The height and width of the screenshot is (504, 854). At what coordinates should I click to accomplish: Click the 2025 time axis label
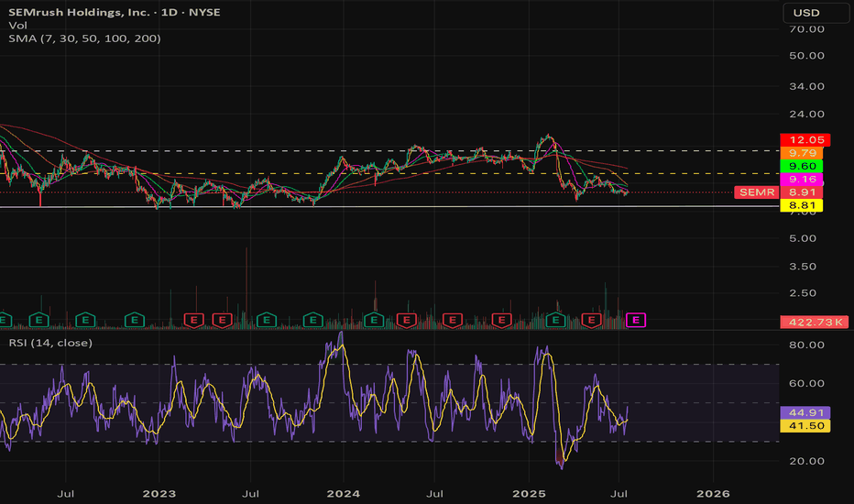coord(529,494)
